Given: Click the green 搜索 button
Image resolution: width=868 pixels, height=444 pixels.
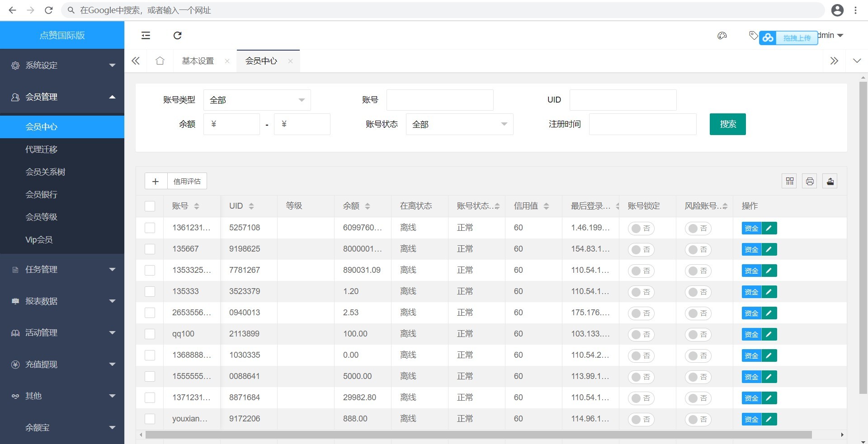Looking at the screenshot, I should pyautogui.click(x=728, y=124).
